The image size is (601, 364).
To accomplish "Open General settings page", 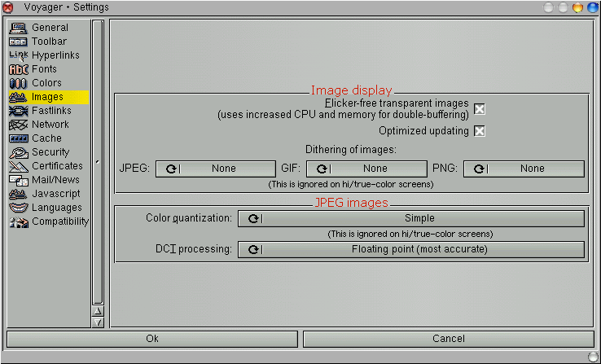I will (49, 28).
